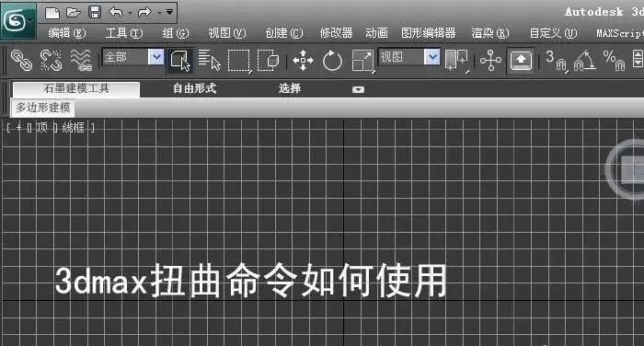Screen dimensions: 644x346
Task: Activate the Select Object tool
Action: tap(180, 61)
